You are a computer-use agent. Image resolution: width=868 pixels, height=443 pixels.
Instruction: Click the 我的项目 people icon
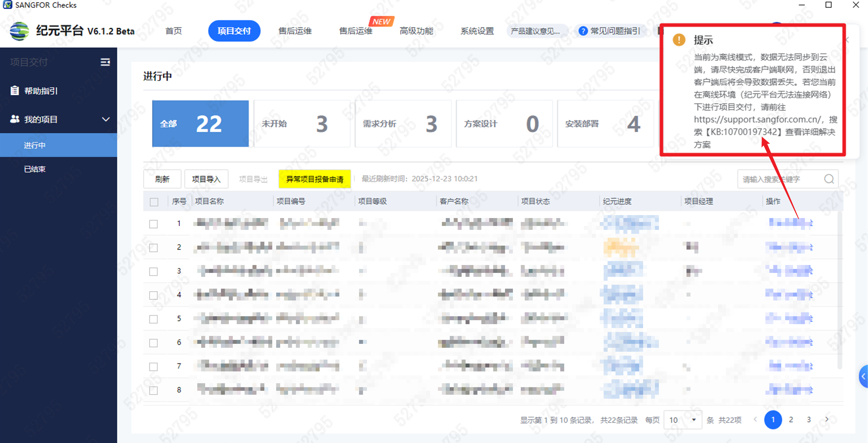tap(14, 119)
